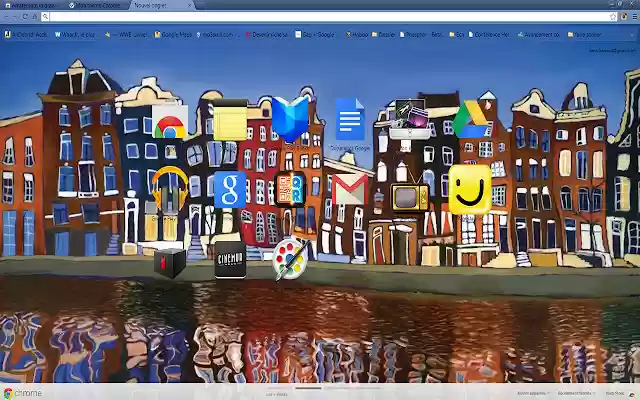Bookmark this page with the star
Image resolution: width=640 pixels, height=400 pixels.
click(x=613, y=17)
